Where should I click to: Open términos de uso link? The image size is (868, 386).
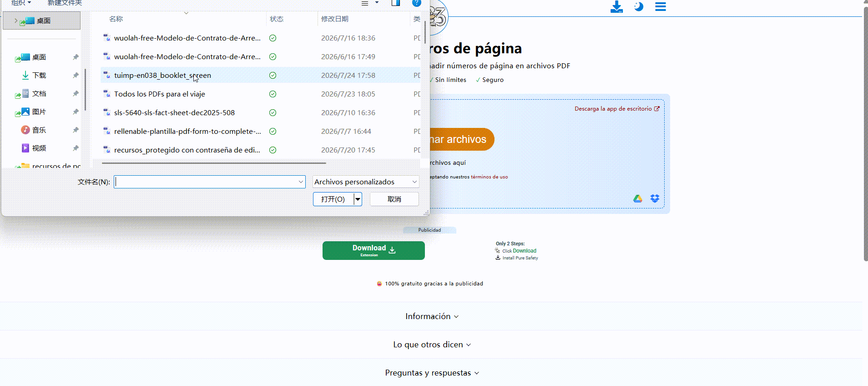[490, 177]
